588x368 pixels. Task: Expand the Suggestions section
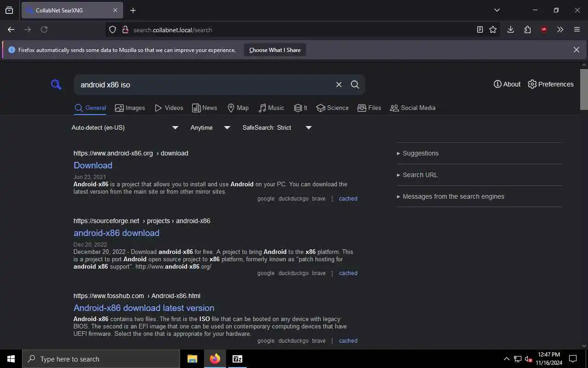click(479, 153)
